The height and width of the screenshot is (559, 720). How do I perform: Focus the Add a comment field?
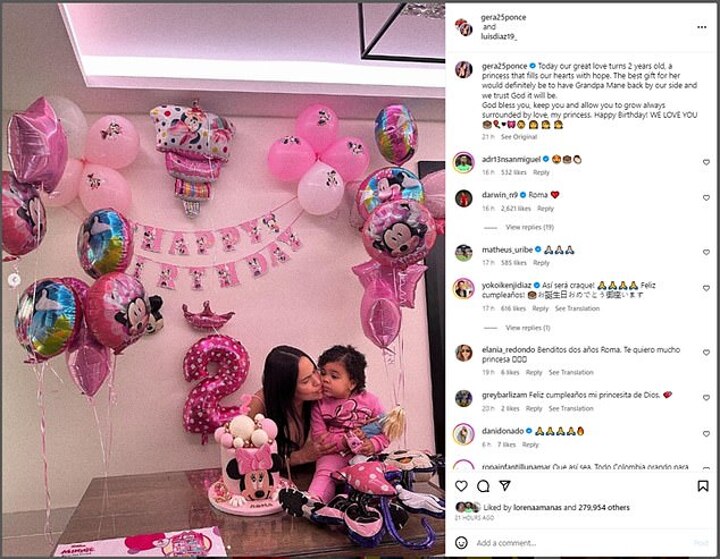coord(583,543)
